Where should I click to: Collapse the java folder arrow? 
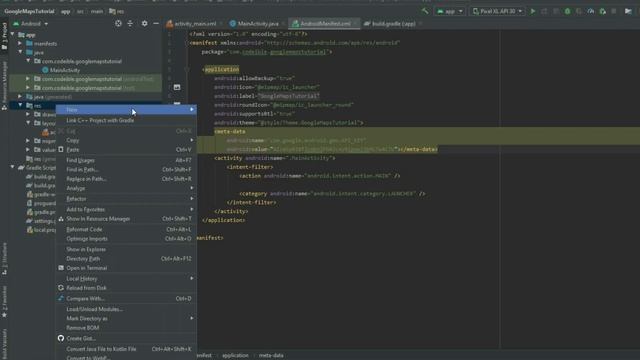(20, 52)
